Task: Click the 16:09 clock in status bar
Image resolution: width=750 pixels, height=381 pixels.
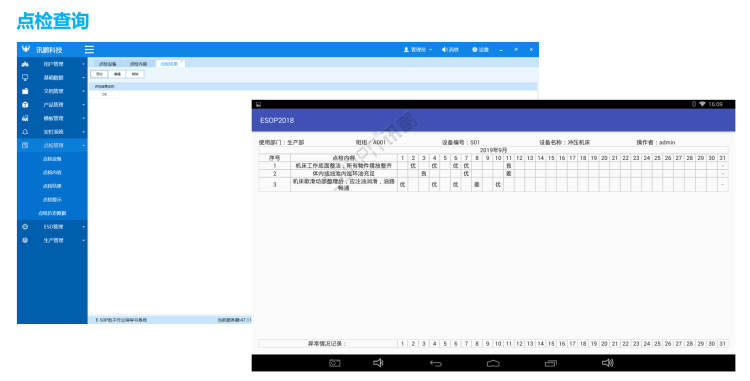Action: pyautogui.click(x=716, y=104)
